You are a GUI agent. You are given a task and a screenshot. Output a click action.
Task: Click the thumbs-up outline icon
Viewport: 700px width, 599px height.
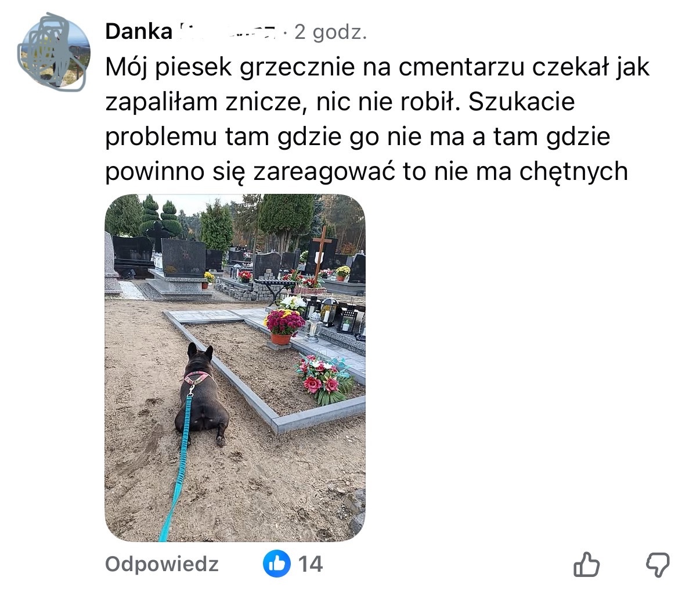pos(586,564)
